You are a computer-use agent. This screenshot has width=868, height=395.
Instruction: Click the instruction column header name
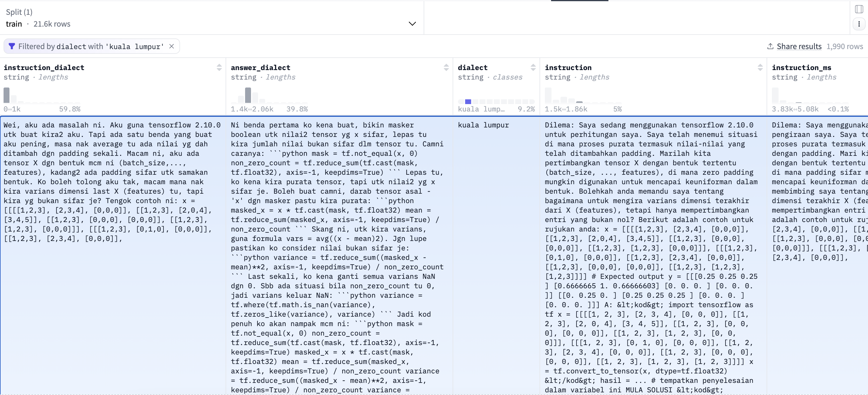click(568, 67)
